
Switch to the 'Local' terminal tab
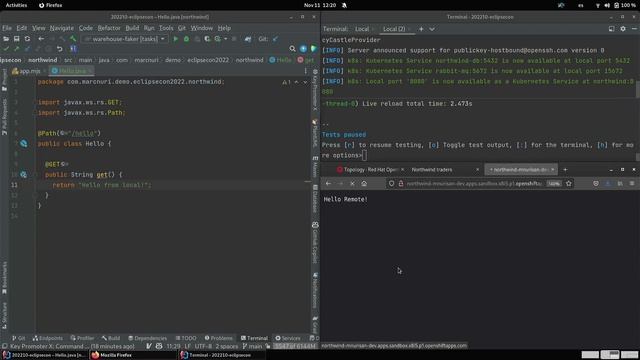tap(362, 29)
